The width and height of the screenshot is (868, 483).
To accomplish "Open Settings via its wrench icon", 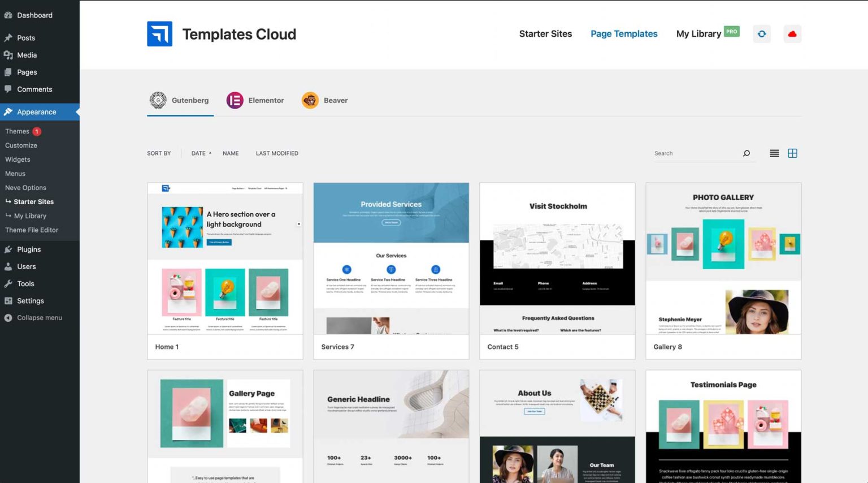I will (x=10, y=300).
